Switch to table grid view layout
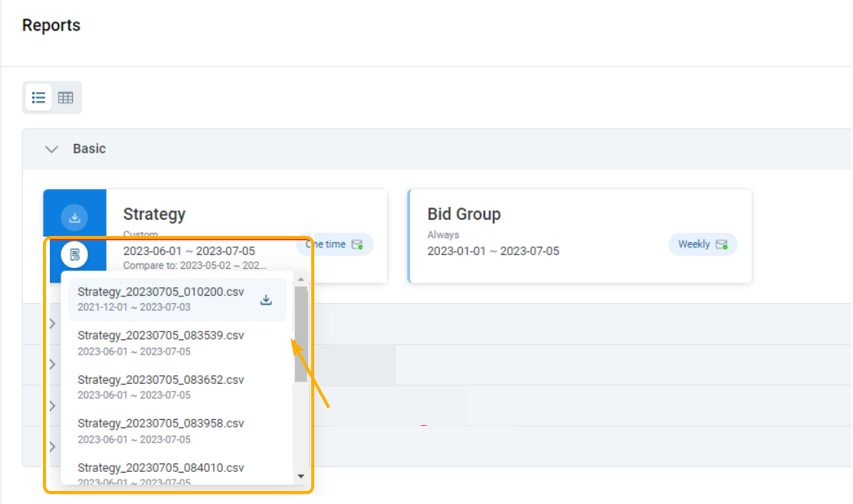The width and height of the screenshot is (853, 504). pos(66,98)
